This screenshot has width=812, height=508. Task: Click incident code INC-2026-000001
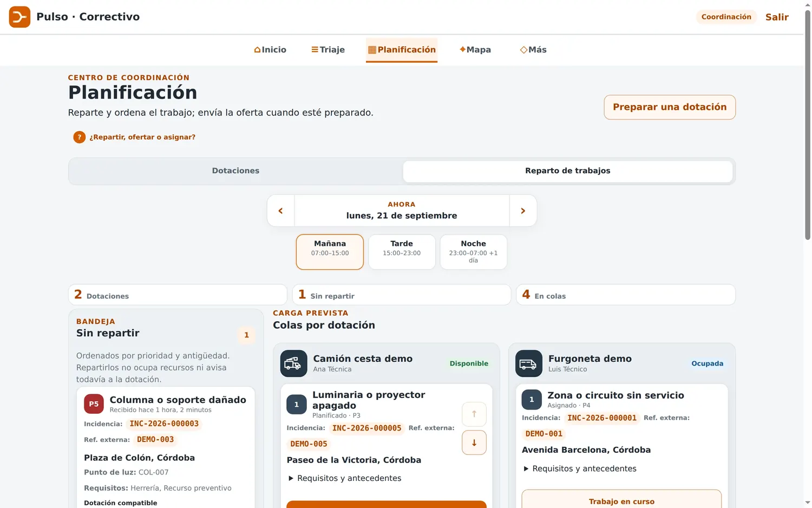pos(602,418)
